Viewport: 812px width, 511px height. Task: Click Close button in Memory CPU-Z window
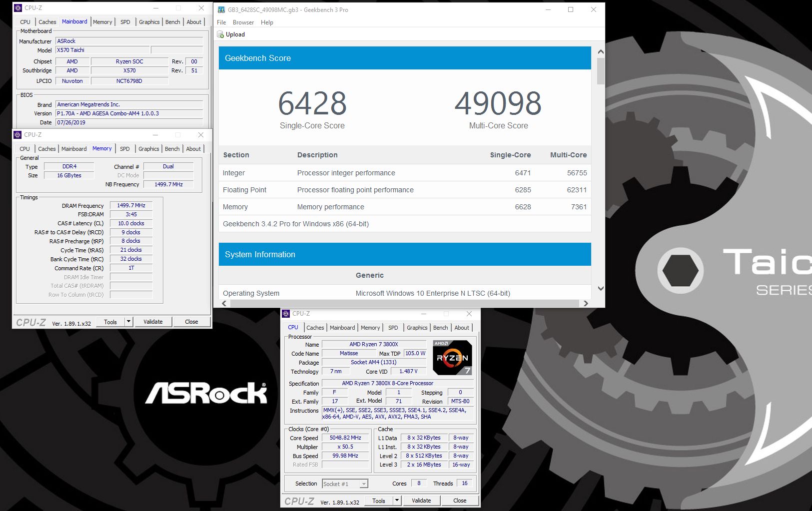(x=191, y=322)
